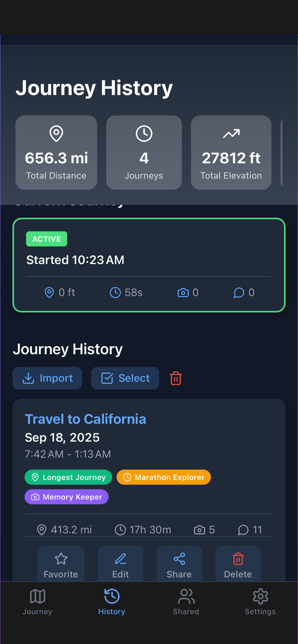
Task: Select the map icon for Journey tab
Action: click(x=37, y=596)
